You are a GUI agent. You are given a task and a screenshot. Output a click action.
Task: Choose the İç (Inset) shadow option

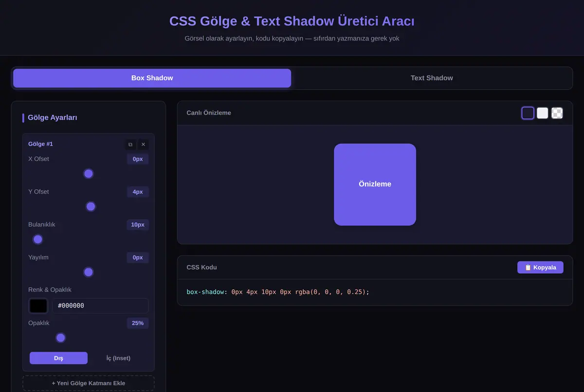(x=118, y=358)
